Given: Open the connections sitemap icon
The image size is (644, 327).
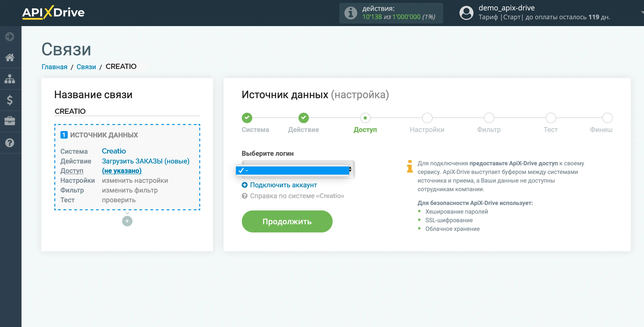Looking at the screenshot, I should click(x=10, y=79).
